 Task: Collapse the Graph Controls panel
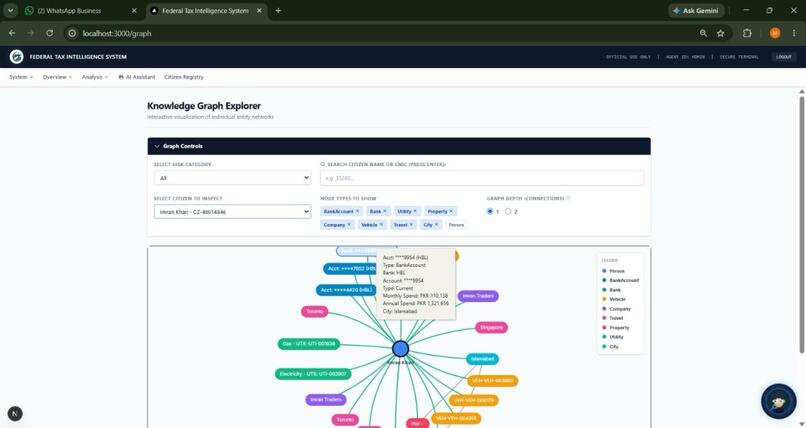[x=399, y=146]
